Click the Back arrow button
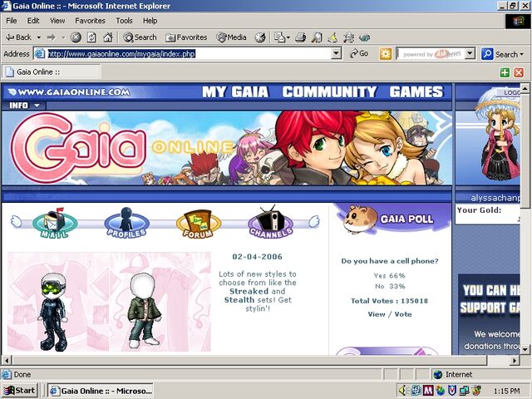Screen dimensions: 532x399 (x=18, y=37)
